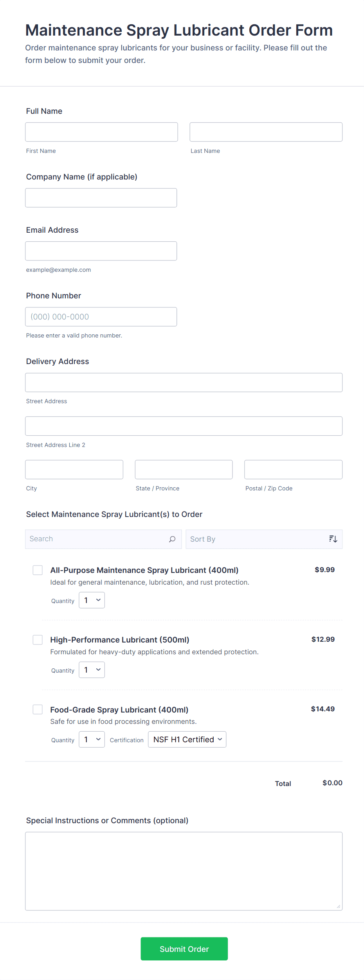Image resolution: width=364 pixels, height=980 pixels.
Task: Click the Last Name input box
Action: [x=266, y=132]
